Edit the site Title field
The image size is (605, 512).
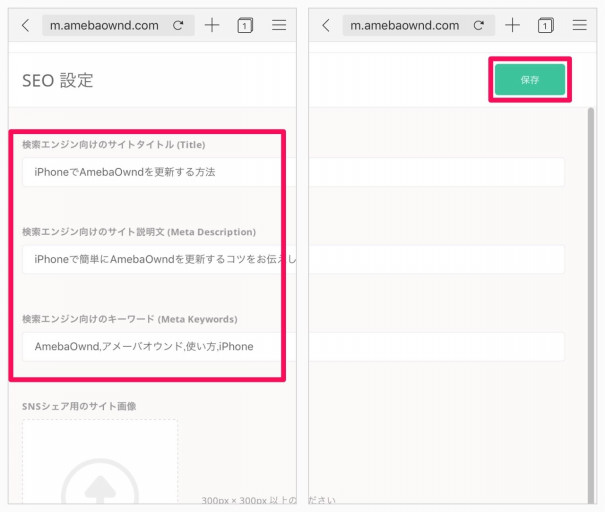coord(159,172)
